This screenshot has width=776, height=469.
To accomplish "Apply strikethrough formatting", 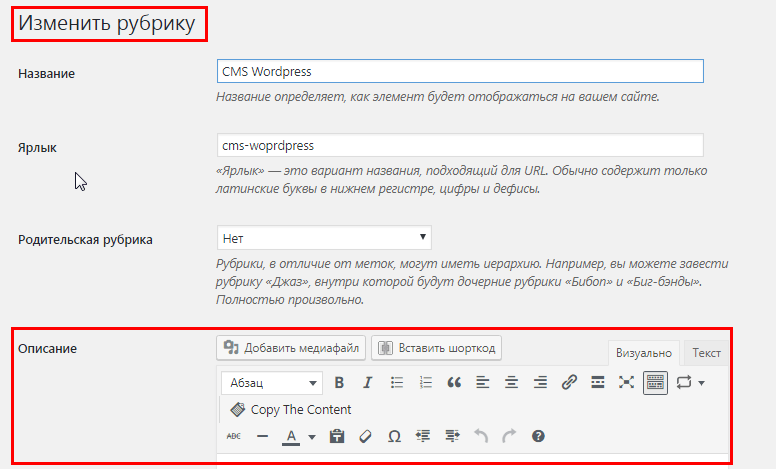I will [x=234, y=436].
